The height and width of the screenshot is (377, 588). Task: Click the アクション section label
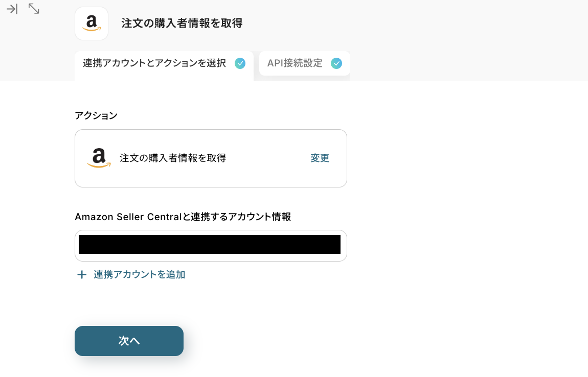click(96, 115)
